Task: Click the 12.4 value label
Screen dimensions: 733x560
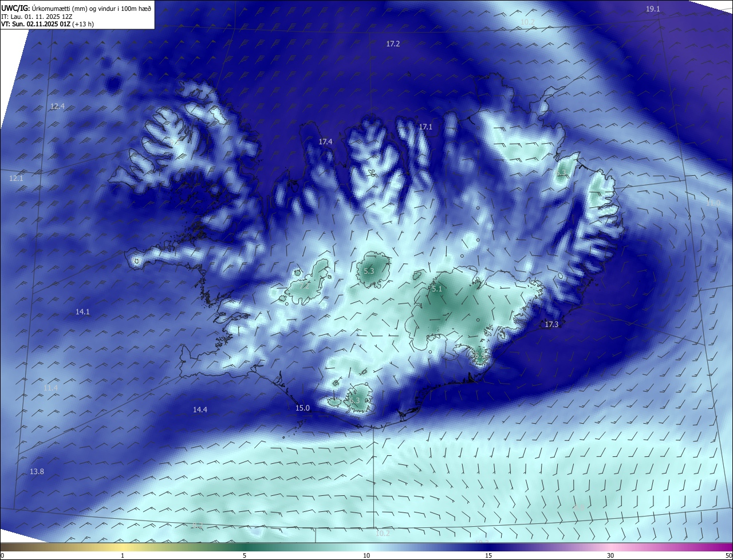Action: pyautogui.click(x=57, y=106)
